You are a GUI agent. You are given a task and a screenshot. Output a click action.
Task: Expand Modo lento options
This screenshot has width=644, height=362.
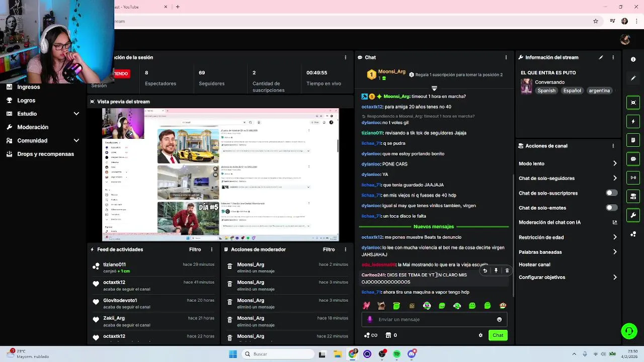(x=615, y=163)
